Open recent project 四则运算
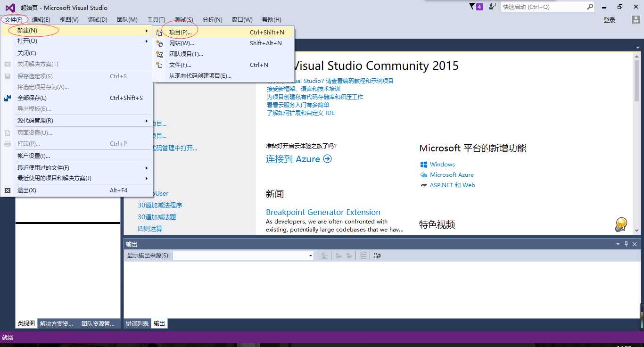The image size is (644, 347). pos(150,229)
